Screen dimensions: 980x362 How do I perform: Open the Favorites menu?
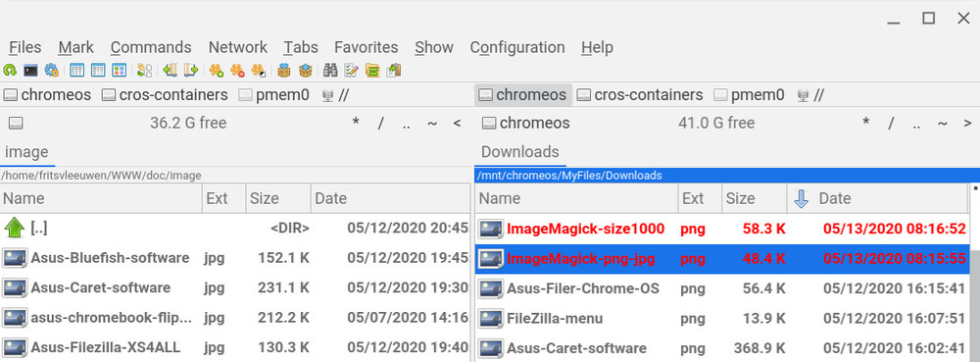pos(367,47)
